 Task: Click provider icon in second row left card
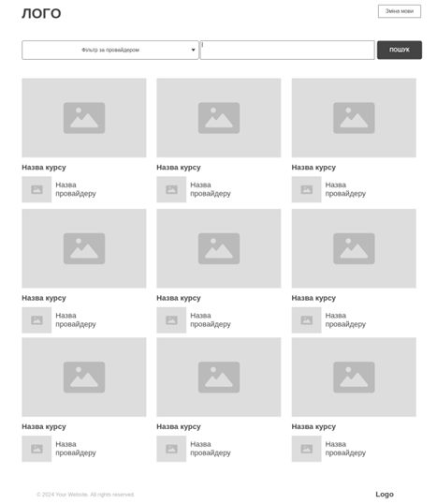tap(36, 319)
